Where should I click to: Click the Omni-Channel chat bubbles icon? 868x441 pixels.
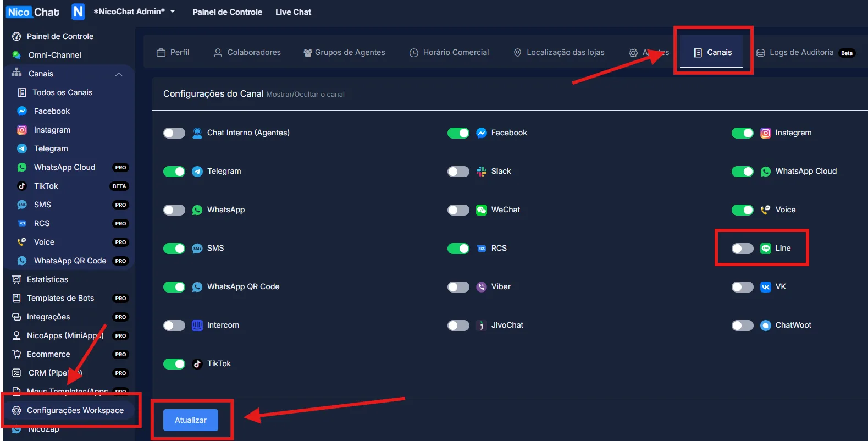[x=16, y=55]
